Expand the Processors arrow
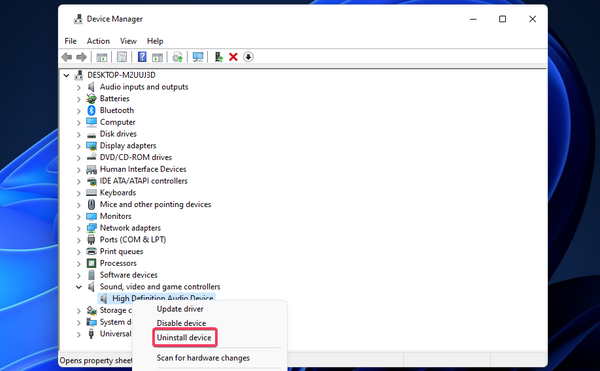The image size is (600, 371). click(78, 264)
